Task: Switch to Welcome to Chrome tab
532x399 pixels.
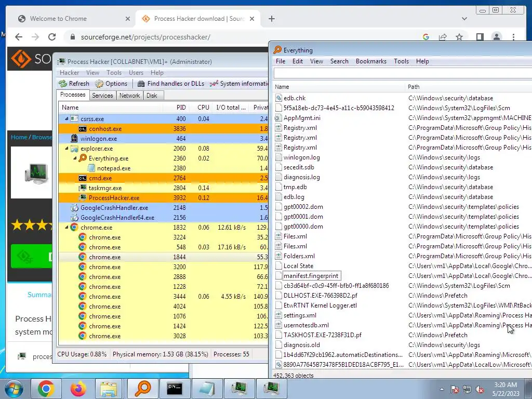Action: (x=72, y=19)
